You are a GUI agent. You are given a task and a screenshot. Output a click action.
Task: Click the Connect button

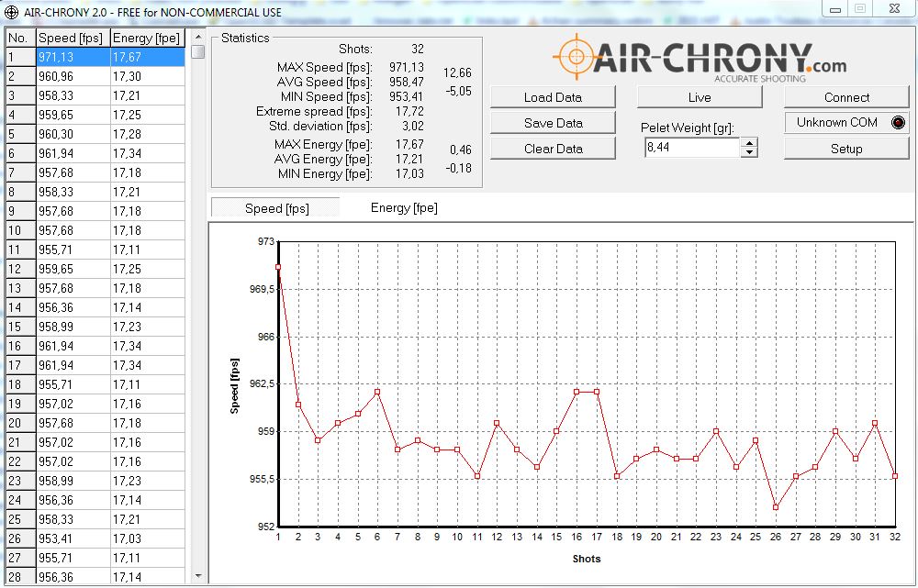(846, 97)
